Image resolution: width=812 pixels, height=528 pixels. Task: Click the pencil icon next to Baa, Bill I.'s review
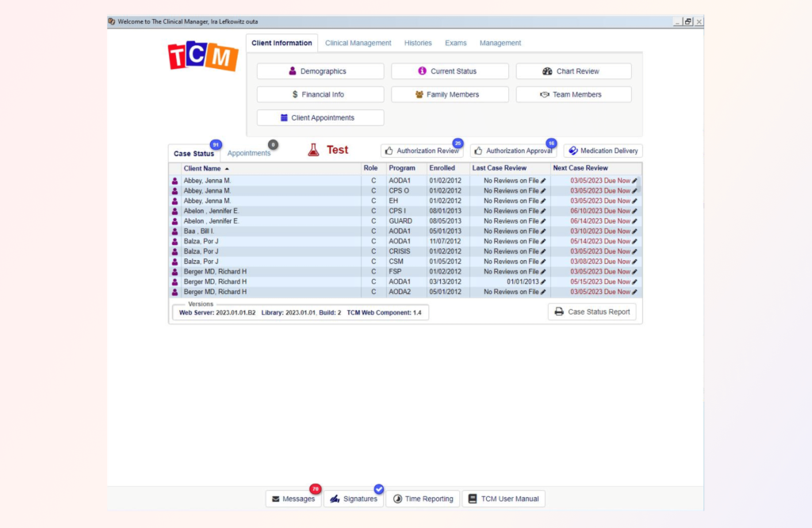(x=544, y=231)
